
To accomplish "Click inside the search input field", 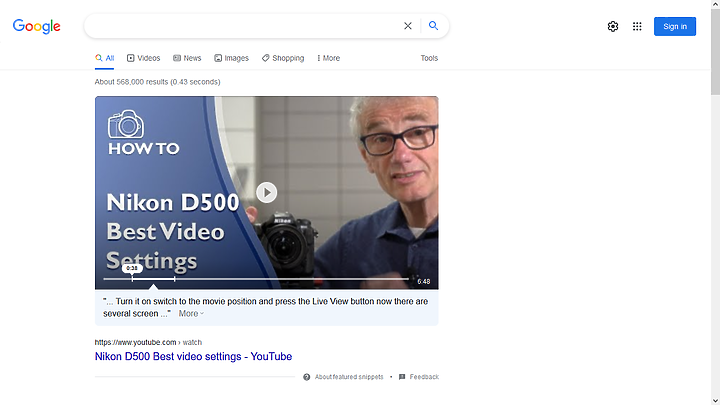I will pos(243,26).
